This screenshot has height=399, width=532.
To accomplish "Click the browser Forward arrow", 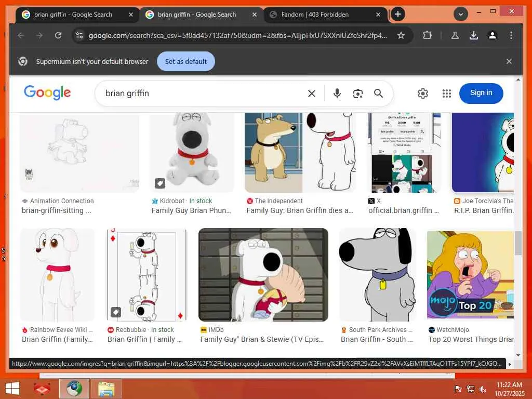I will (x=39, y=35).
